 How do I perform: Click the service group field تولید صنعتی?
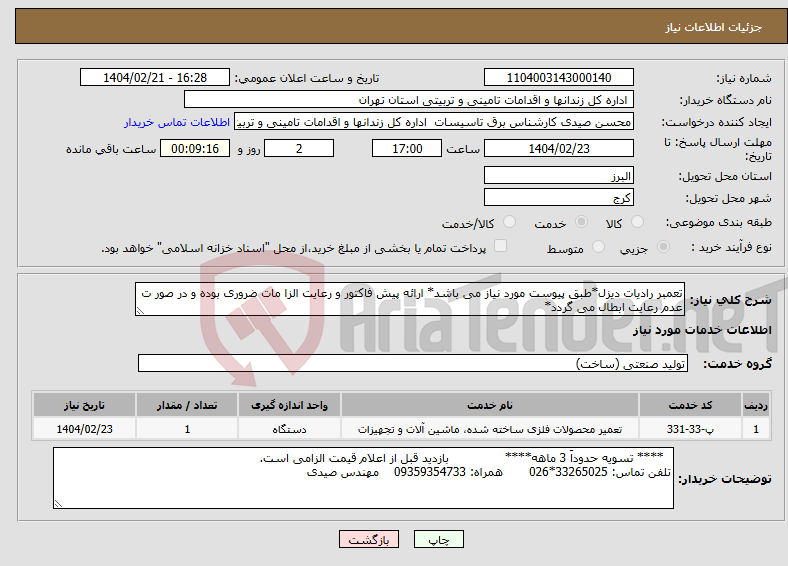(413, 363)
